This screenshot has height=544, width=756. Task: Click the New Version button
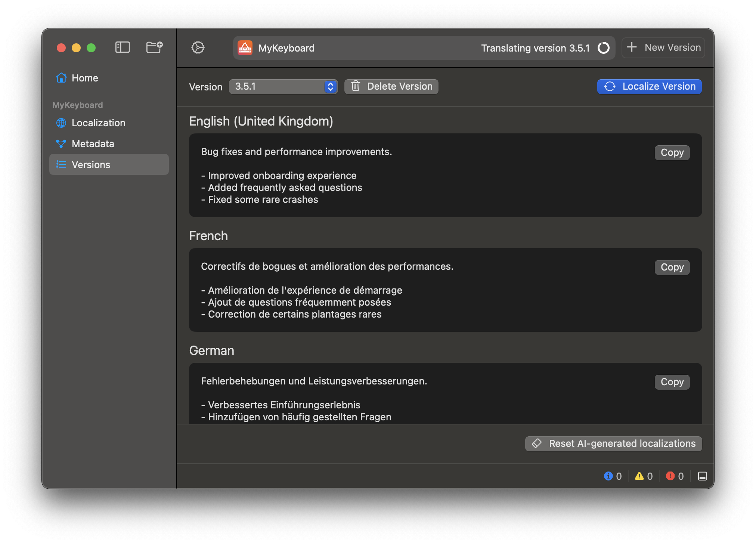click(663, 47)
